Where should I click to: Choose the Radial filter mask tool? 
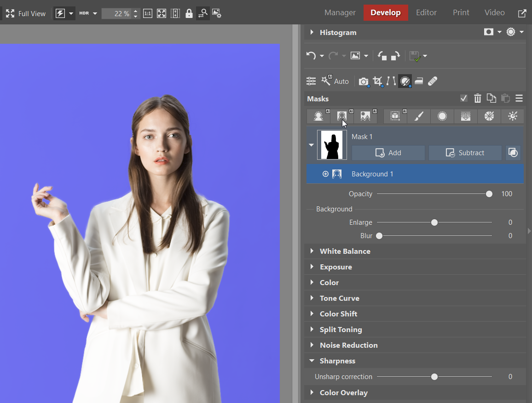tap(442, 117)
